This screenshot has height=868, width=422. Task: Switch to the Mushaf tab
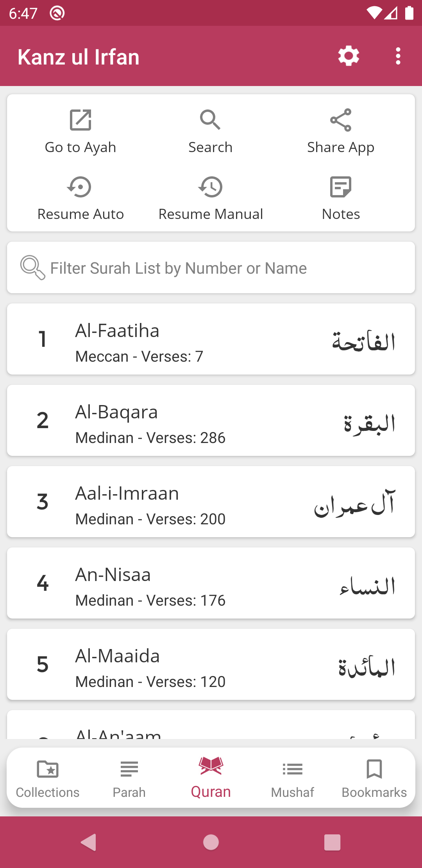tap(293, 778)
